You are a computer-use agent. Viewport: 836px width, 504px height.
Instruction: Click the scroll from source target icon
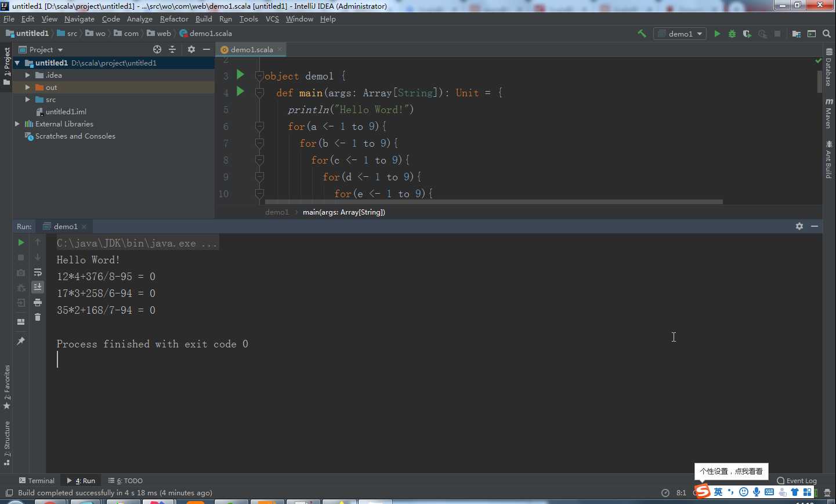pos(157,49)
